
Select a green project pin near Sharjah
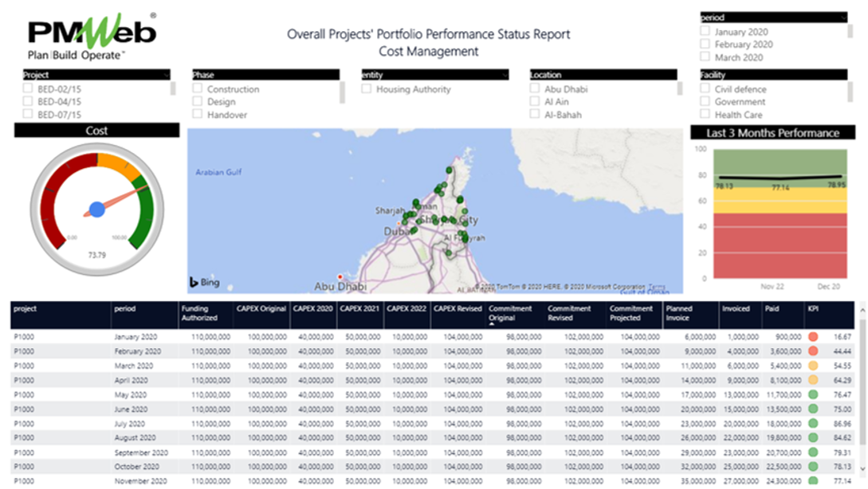pyautogui.click(x=407, y=214)
